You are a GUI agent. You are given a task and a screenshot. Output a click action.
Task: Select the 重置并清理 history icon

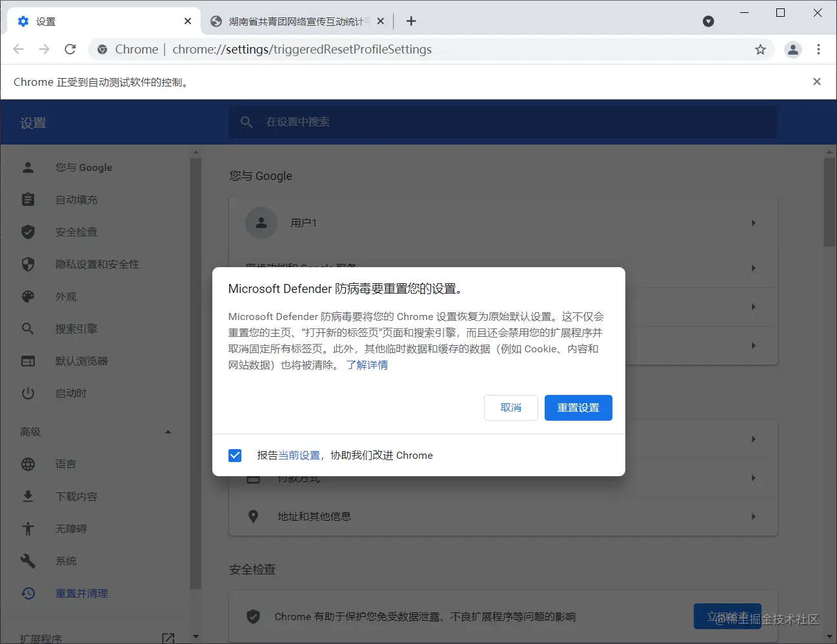[28, 593]
